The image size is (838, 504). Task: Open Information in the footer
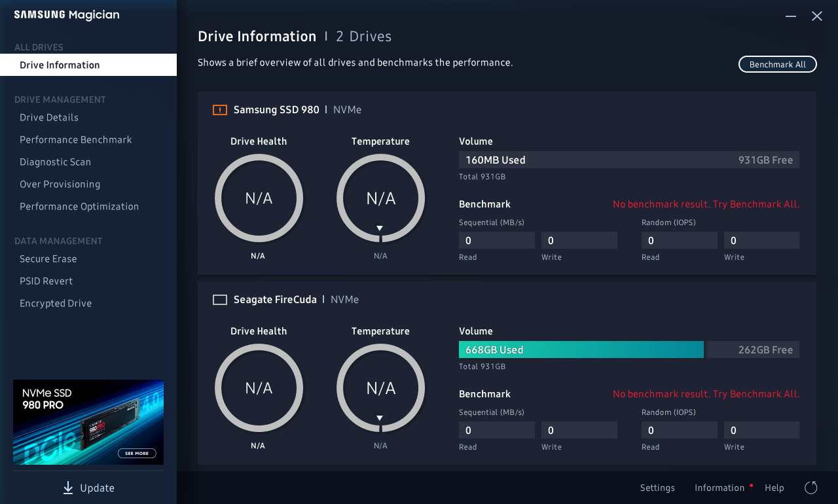pyautogui.click(x=720, y=488)
